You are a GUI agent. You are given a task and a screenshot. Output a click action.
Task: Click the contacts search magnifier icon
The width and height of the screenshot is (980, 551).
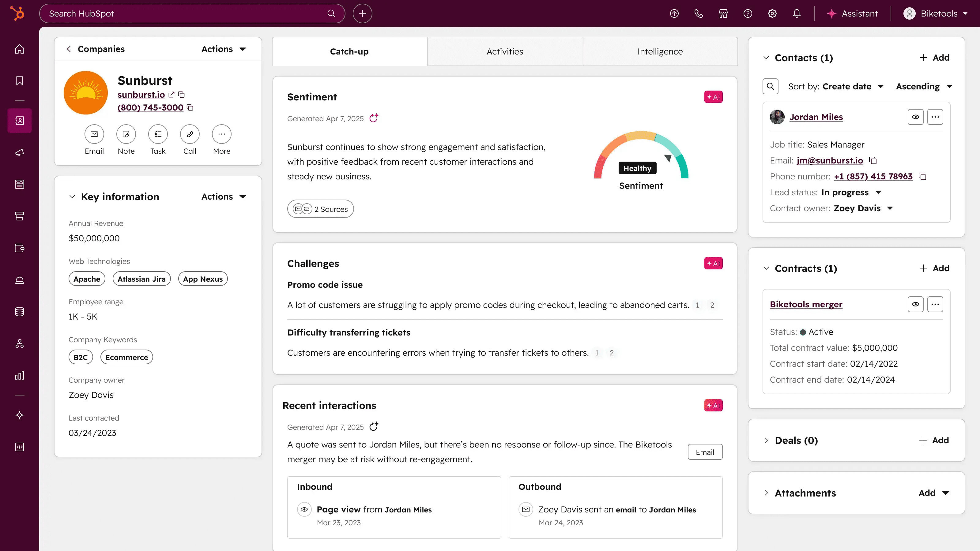click(770, 86)
